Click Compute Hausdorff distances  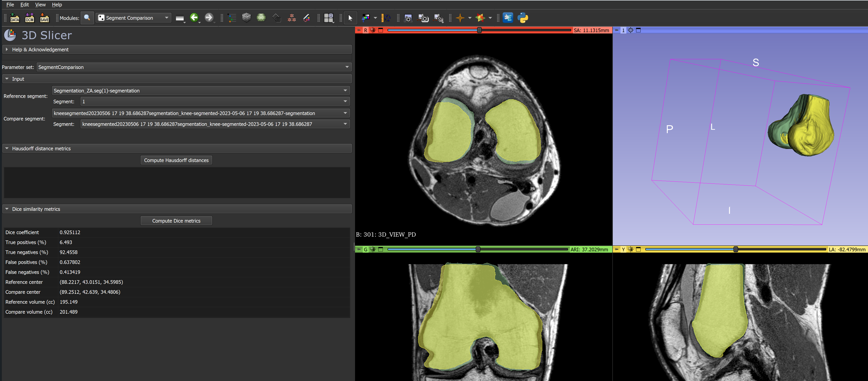point(176,160)
